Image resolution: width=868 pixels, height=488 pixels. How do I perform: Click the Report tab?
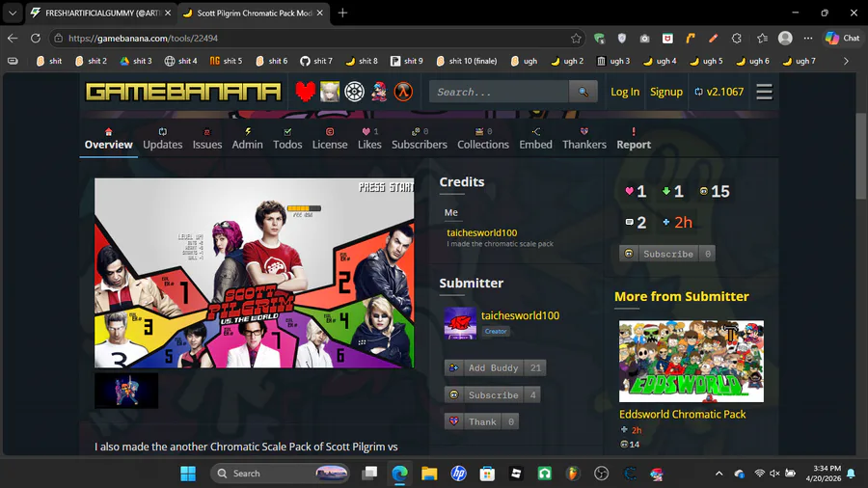634,139
